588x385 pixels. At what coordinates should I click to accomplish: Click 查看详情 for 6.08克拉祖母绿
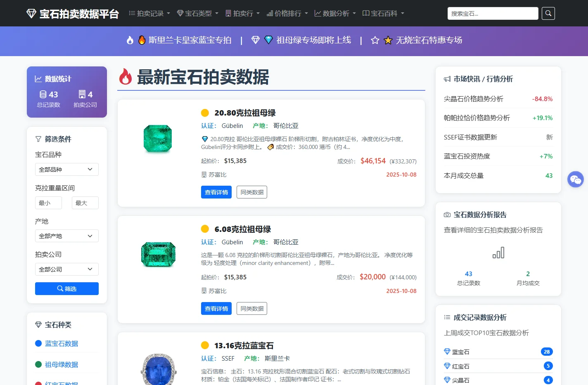[x=216, y=309]
